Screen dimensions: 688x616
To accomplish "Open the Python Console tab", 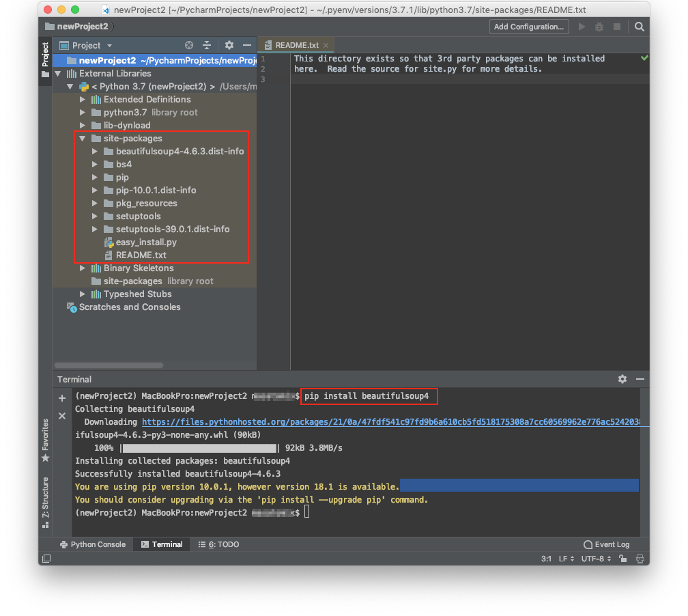I will click(93, 544).
